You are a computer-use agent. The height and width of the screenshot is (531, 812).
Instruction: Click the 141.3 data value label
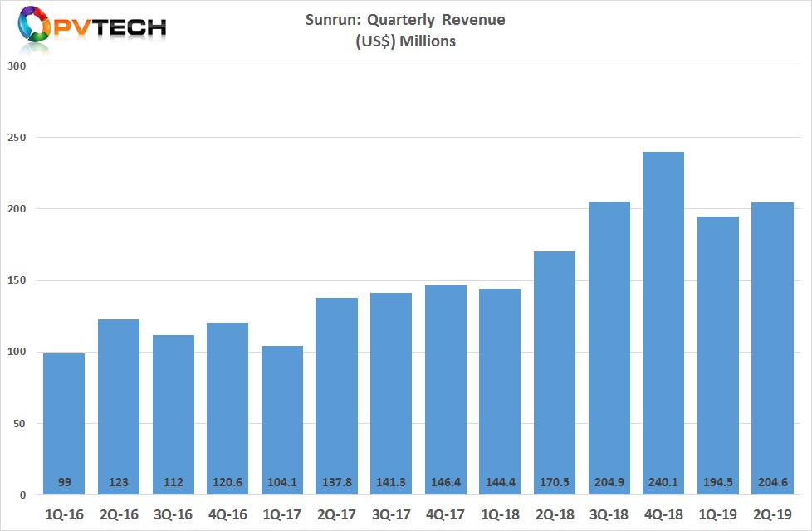[x=391, y=482]
